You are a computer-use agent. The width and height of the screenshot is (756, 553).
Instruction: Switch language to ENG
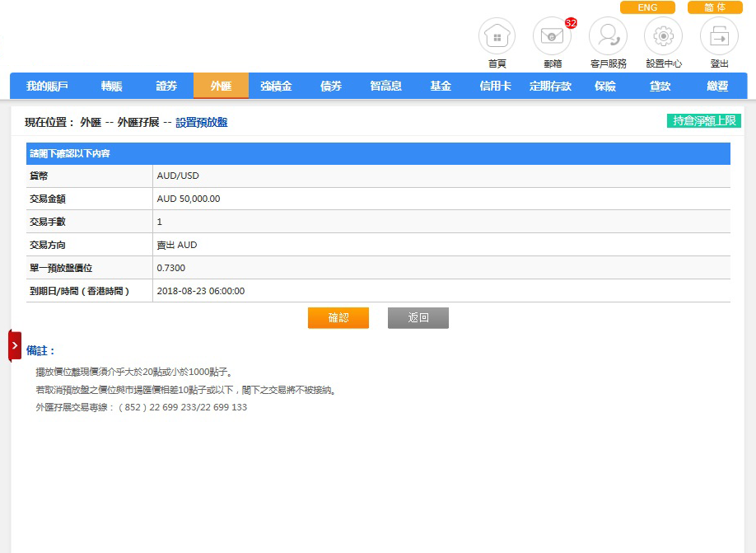(x=647, y=7)
